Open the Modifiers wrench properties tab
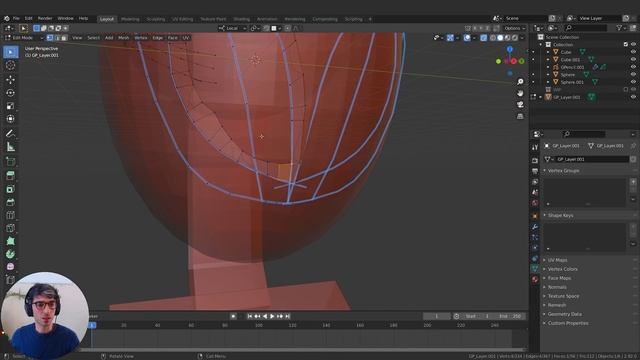Image resolution: width=640 pixels, height=360 pixels. [x=535, y=227]
